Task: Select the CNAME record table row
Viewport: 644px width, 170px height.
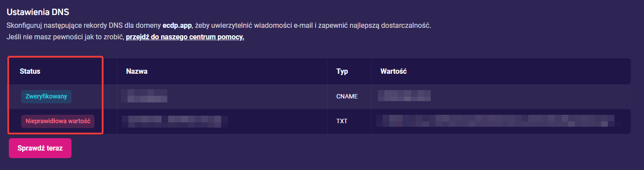Action: point(319,97)
